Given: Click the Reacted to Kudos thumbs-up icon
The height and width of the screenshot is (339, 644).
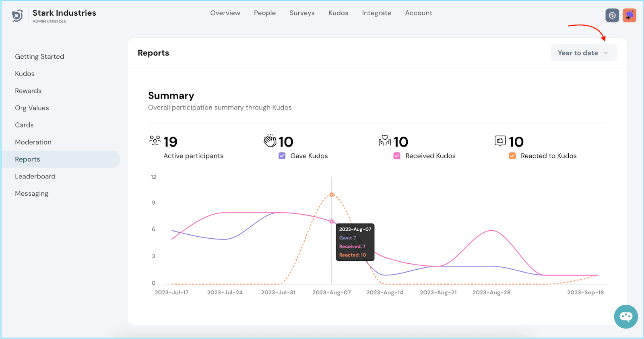Looking at the screenshot, I should pyautogui.click(x=500, y=141).
